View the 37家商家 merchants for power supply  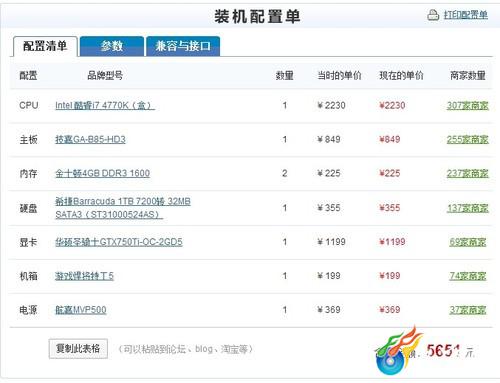click(x=468, y=310)
